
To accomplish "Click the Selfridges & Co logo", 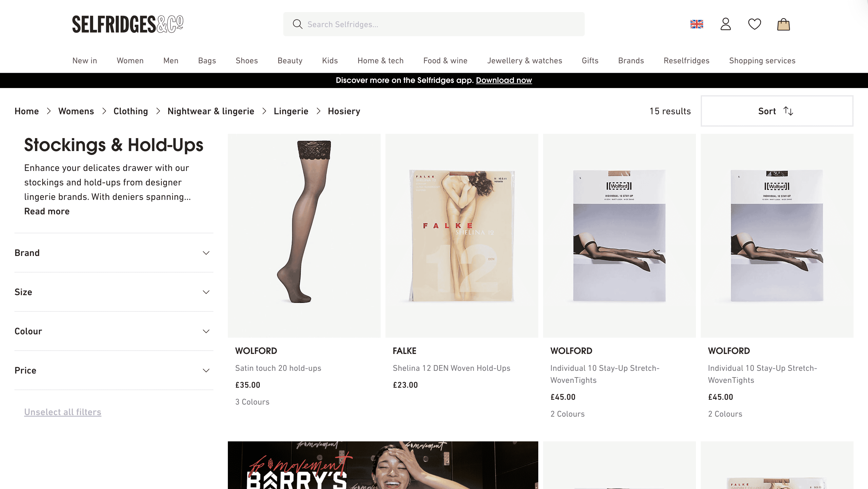I will [128, 24].
